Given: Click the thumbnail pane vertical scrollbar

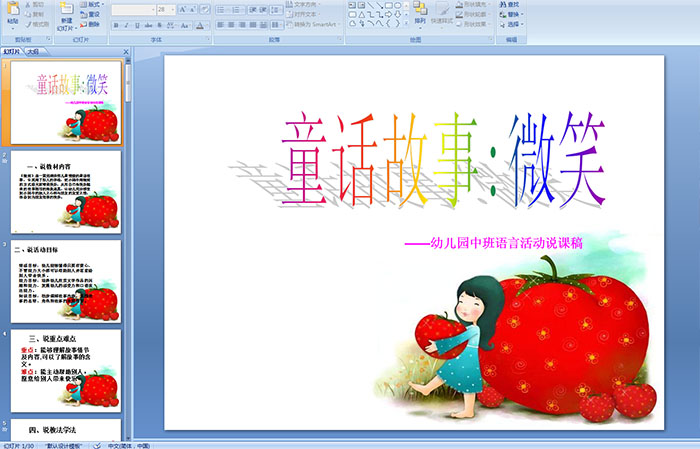Looking at the screenshot, I should [x=129, y=248].
